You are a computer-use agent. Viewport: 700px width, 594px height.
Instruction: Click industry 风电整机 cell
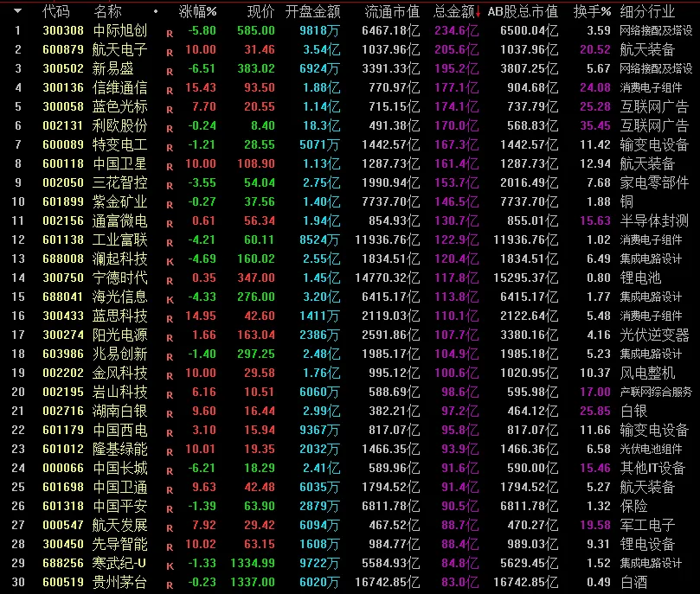(647, 373)
